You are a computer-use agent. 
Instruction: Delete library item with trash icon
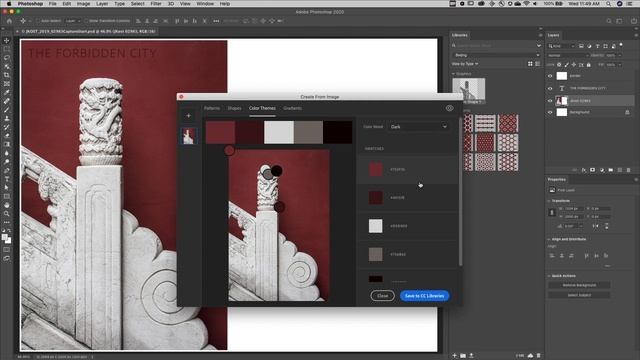[538, 356]
